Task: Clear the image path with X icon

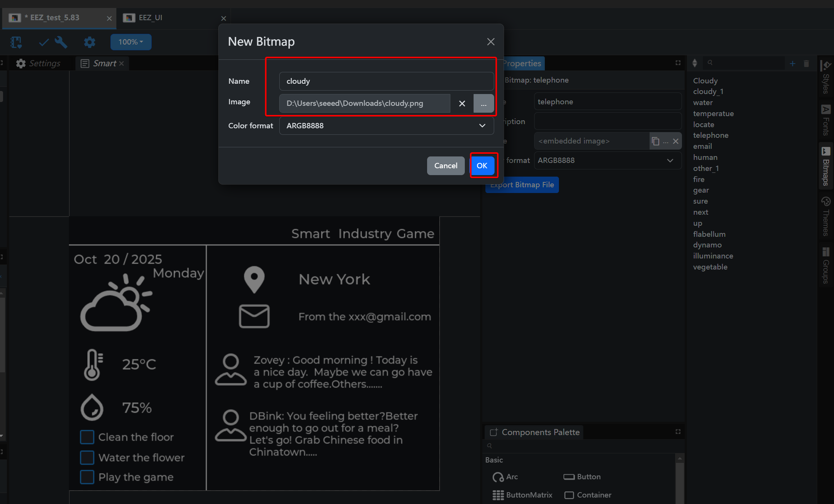Action: tap(462, 104)
